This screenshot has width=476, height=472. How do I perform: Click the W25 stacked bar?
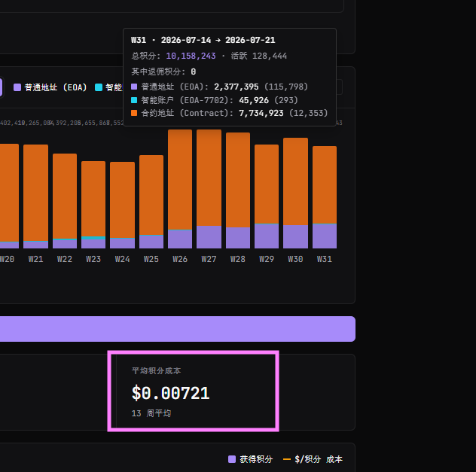point(151,202)
